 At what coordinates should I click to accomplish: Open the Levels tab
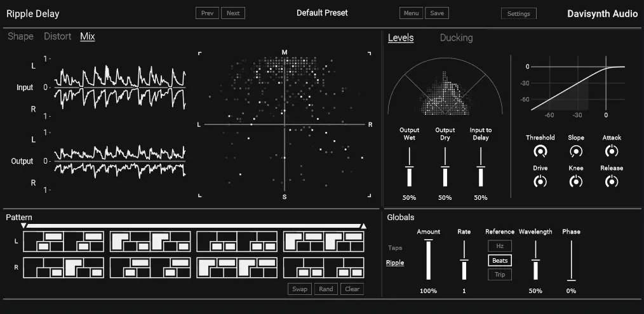[401, 38]
